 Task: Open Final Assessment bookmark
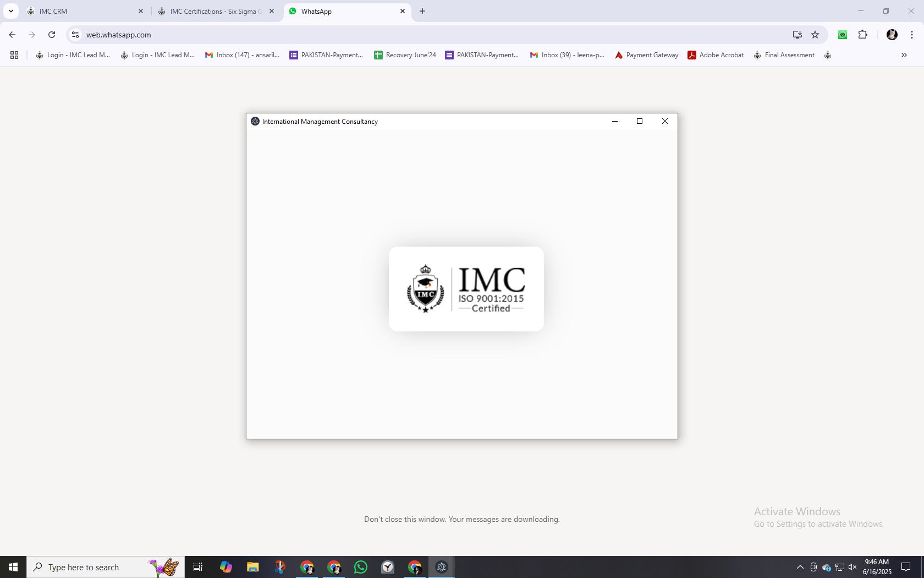[784, 55]
